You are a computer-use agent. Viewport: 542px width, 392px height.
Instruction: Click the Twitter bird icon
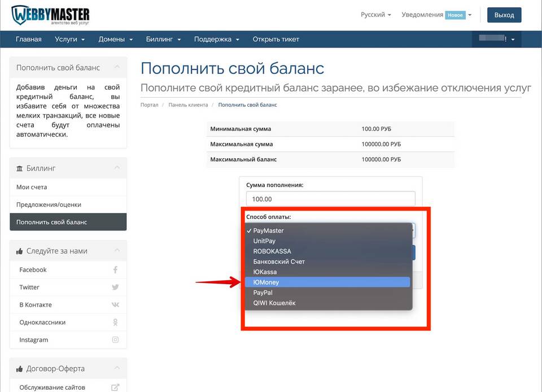coord(115,288)
